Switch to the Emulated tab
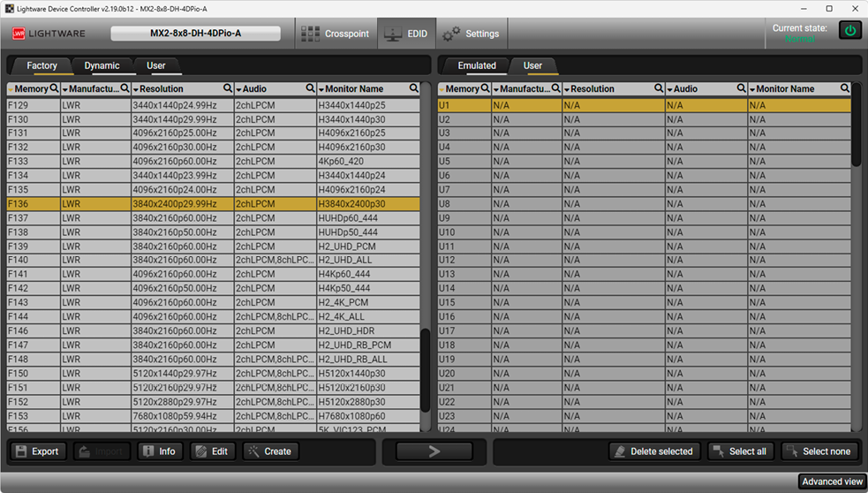The width and height of the screenshot is (868, 493). click(477, 65)
